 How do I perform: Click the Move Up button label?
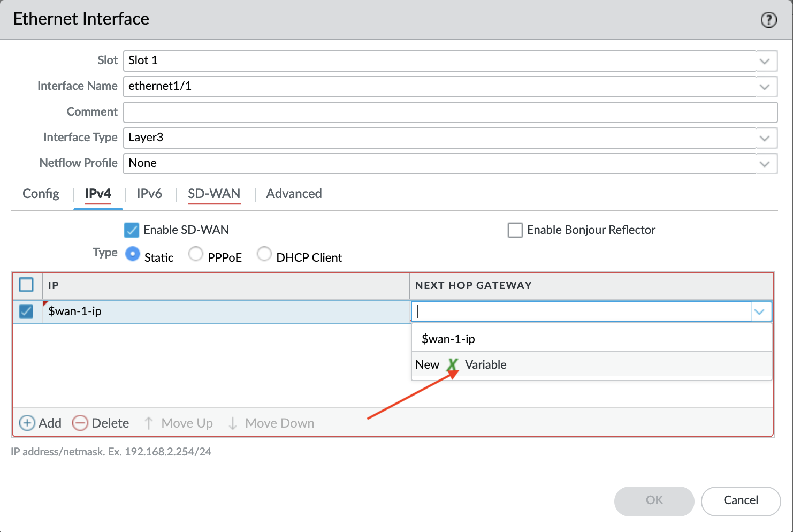click(x=187, y=423)
